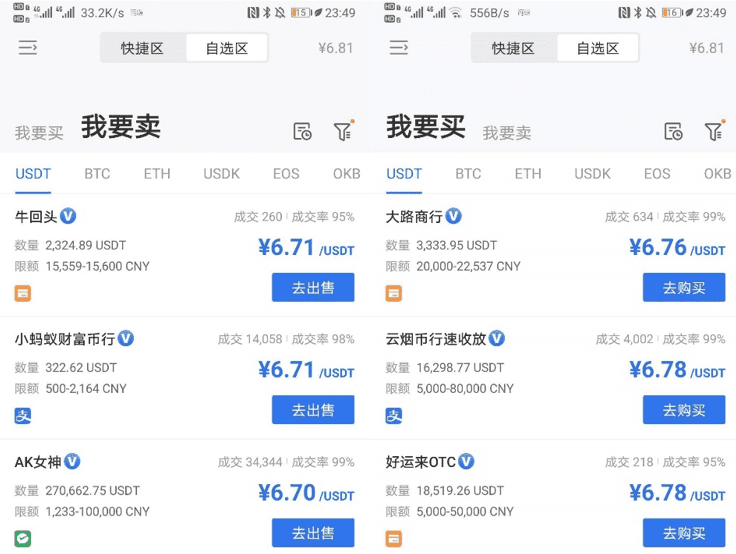The height and width of the screenshot is (554, 736).
Task: Tap ¥6.81 rate in left screen header
Action: (335, 48)
